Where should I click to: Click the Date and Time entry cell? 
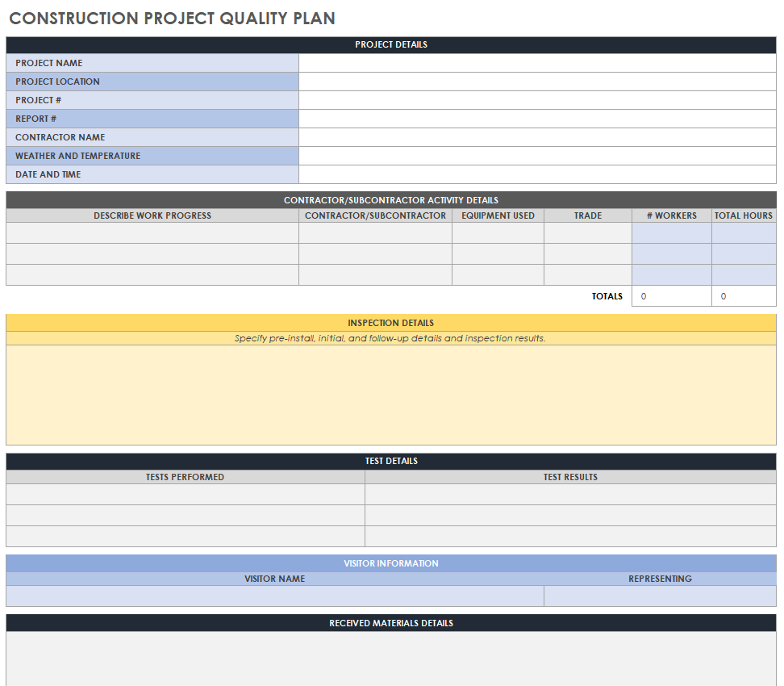(x=537, y=174)
